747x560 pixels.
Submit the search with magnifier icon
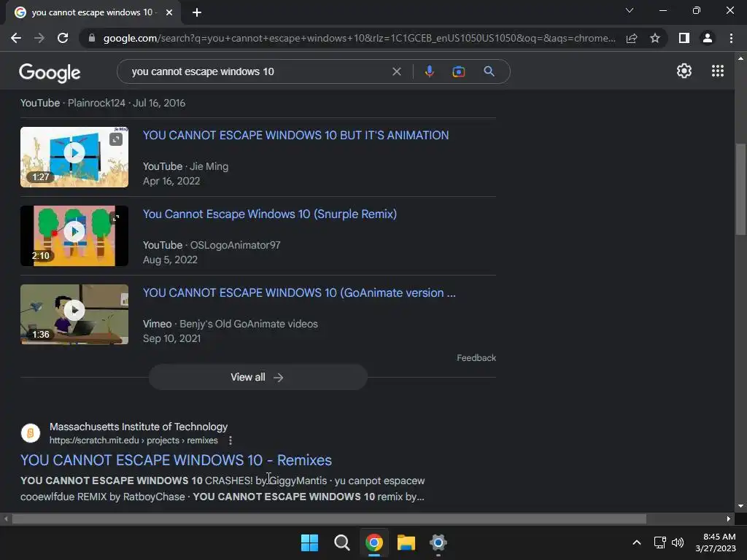click(489, 71)
